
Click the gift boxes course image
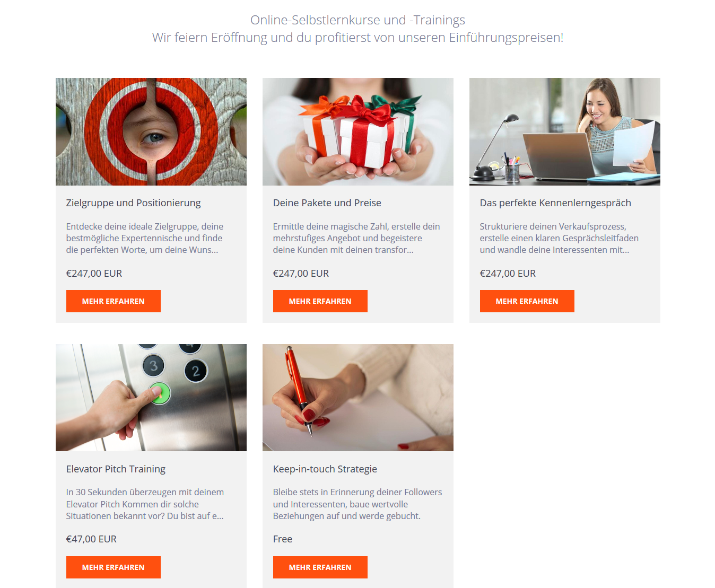point(358,131)
